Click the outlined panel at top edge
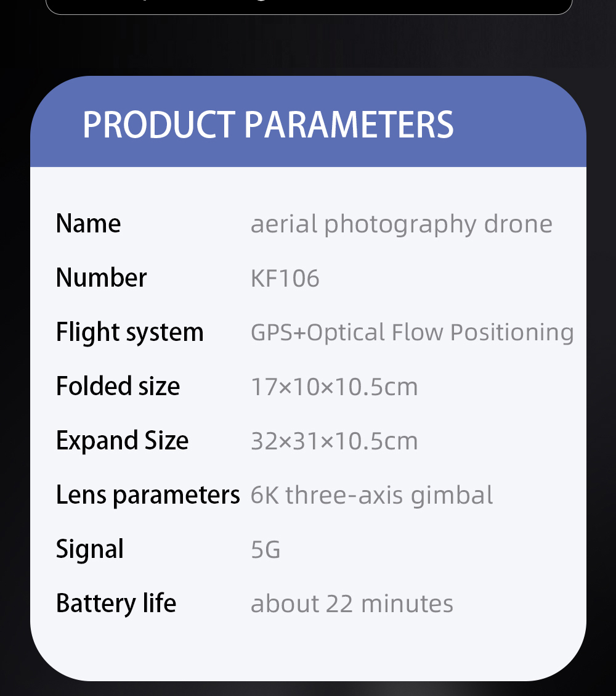 pos(308,6)
